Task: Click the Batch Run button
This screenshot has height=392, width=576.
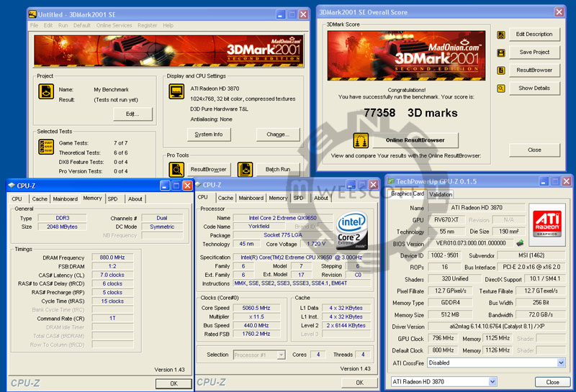Action: point(278,170)
